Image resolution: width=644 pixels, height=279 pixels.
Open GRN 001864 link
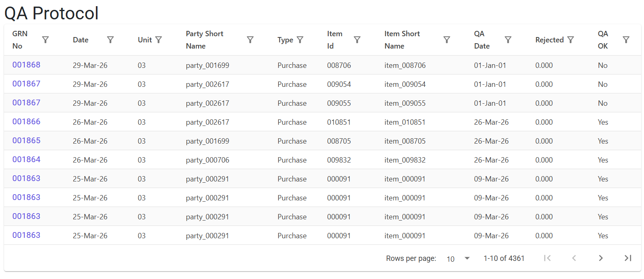pos(26,160)
